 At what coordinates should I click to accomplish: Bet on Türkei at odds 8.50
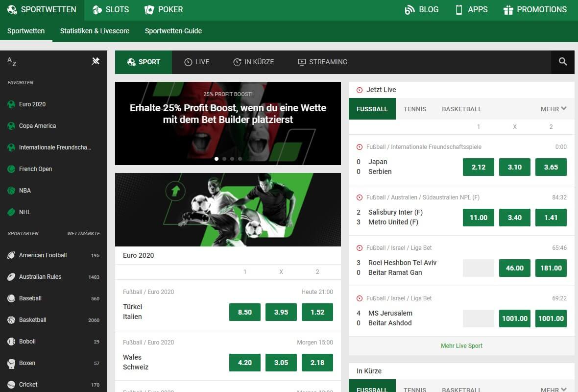245,312
